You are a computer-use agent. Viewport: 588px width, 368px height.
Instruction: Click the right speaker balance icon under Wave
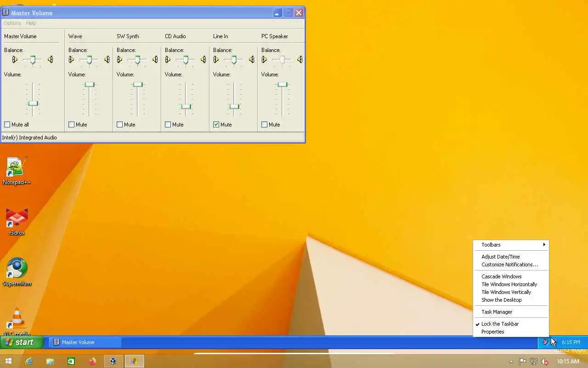point(107,59)
